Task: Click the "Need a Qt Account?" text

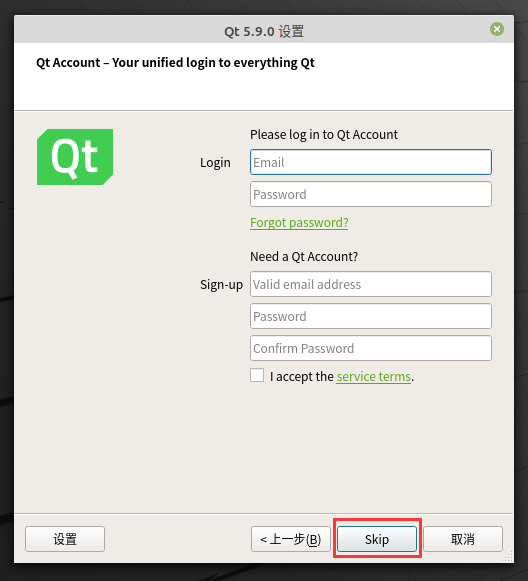Action: coord(304,256)
